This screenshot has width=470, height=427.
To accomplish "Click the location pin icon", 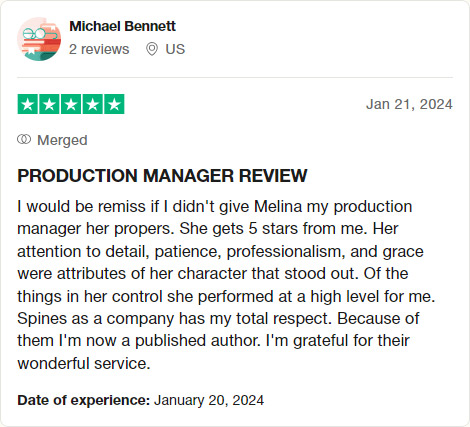I will click(152, 49).
